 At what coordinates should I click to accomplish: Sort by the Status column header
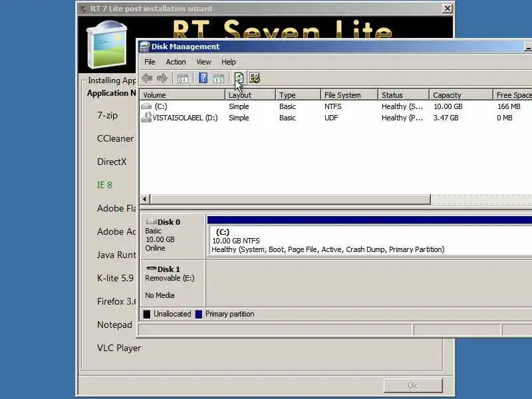(404, 95)
